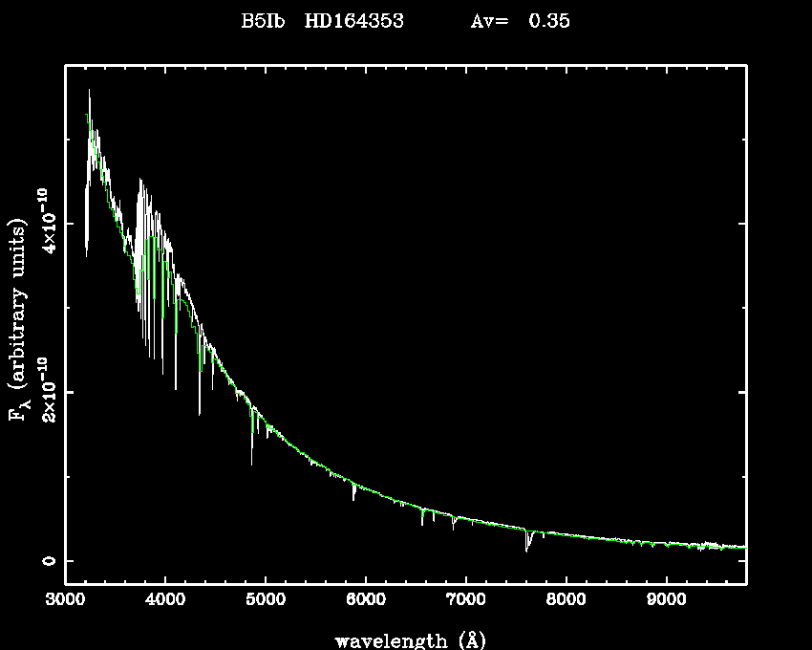Viewport: 812px width, 650px height.
Task: Click the absorption line near 5890 Å
Action: pyautogui.click(x=354, y=493)
